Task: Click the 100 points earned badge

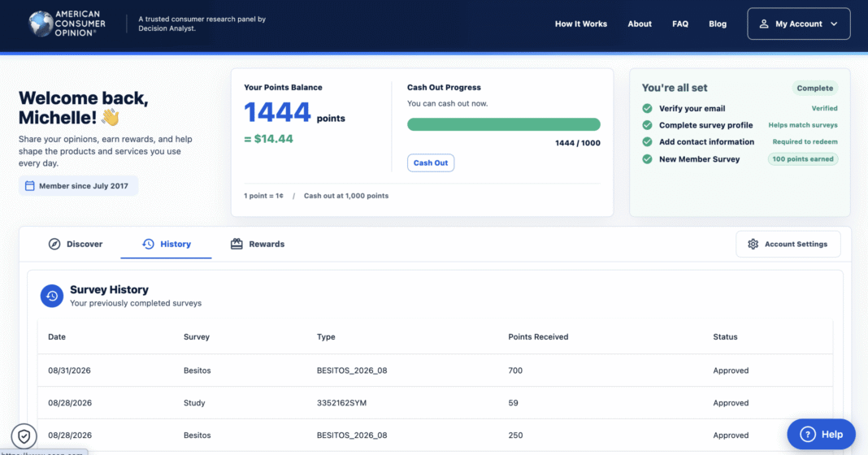Action: [803, 159]
